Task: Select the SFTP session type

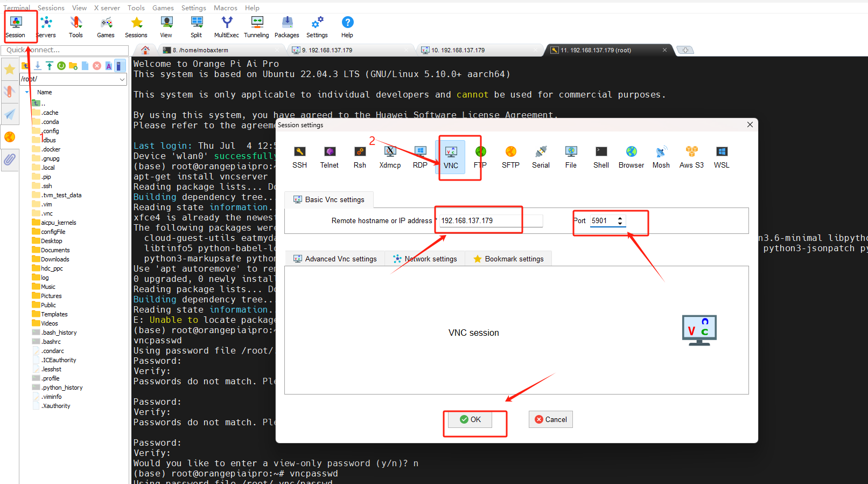Action: point(511,157)
